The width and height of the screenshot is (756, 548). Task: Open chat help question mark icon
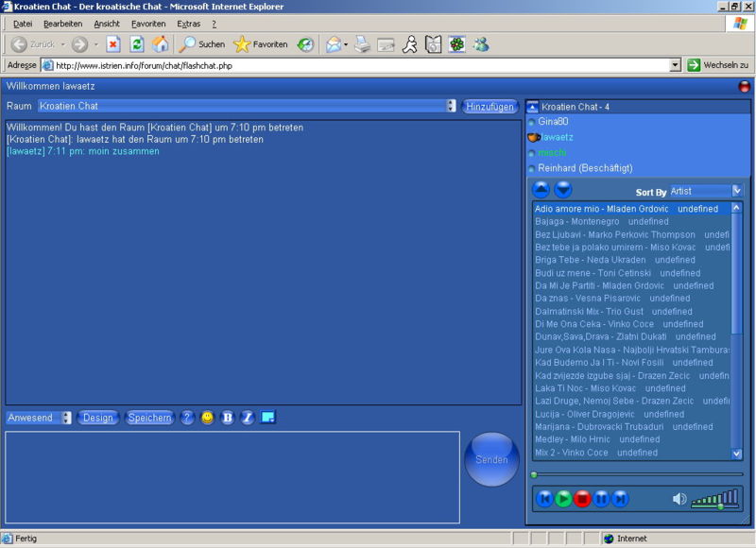[x=187, y=418]
